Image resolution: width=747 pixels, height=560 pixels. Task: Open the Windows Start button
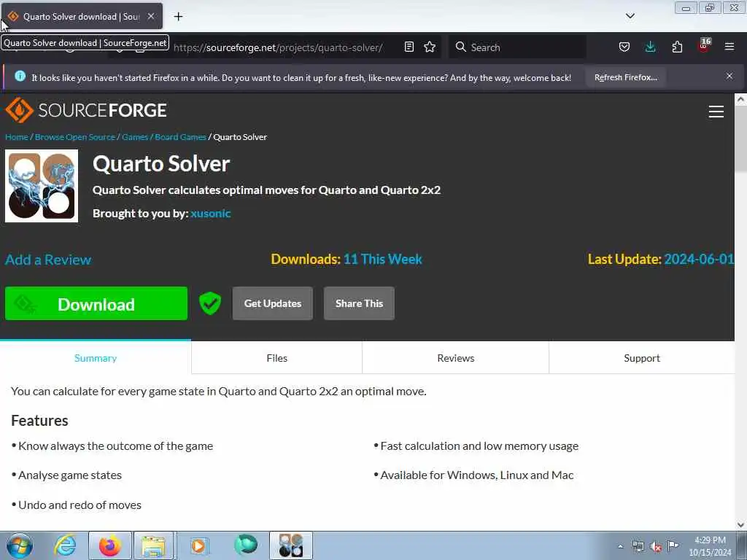coord(20,545)
